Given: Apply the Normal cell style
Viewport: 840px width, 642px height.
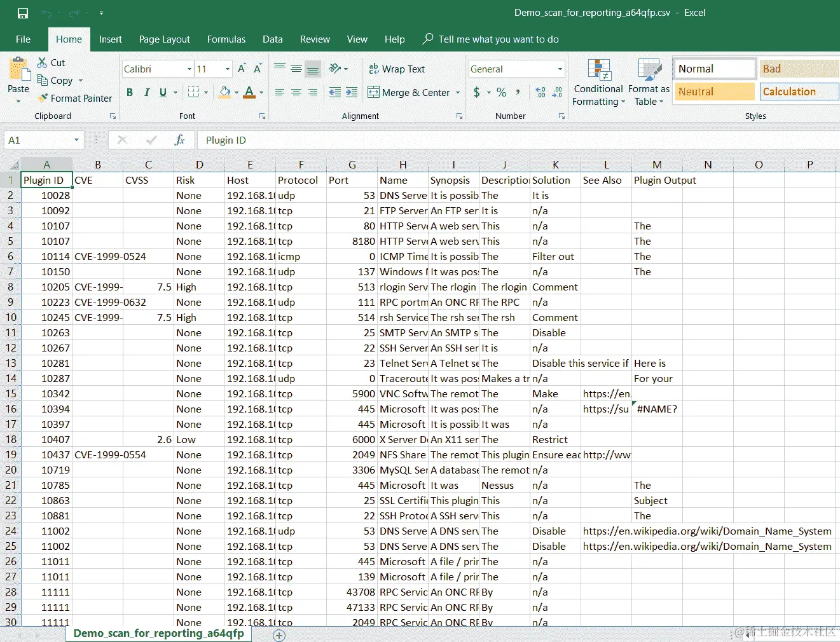Looking at the screenshot, I should click(x=714, y=69).
